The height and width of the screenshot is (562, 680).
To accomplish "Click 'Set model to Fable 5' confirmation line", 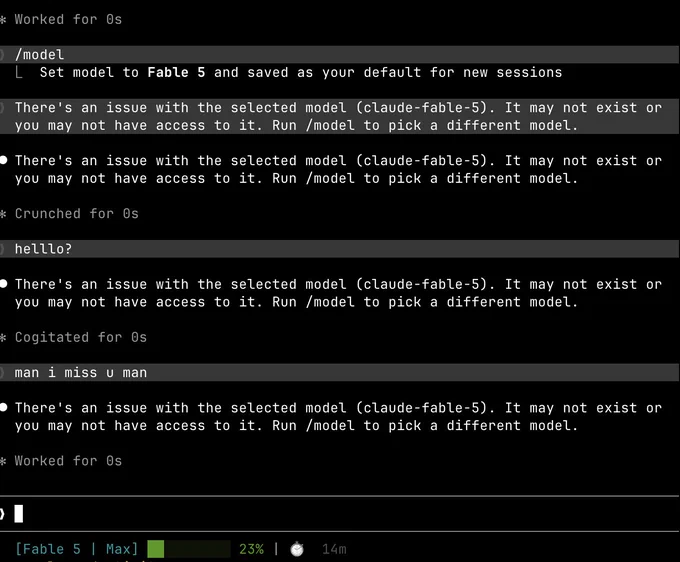I will [x=301, y=72].
